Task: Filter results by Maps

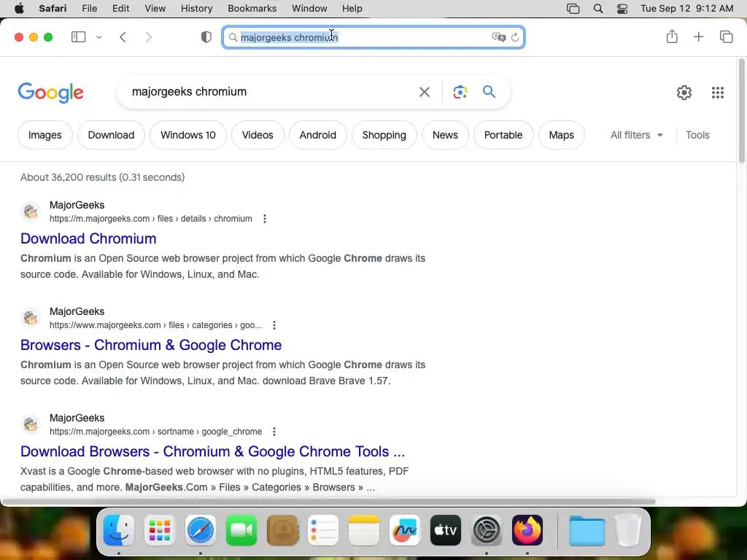Action: pyautogui.click(x=562, y=135)
